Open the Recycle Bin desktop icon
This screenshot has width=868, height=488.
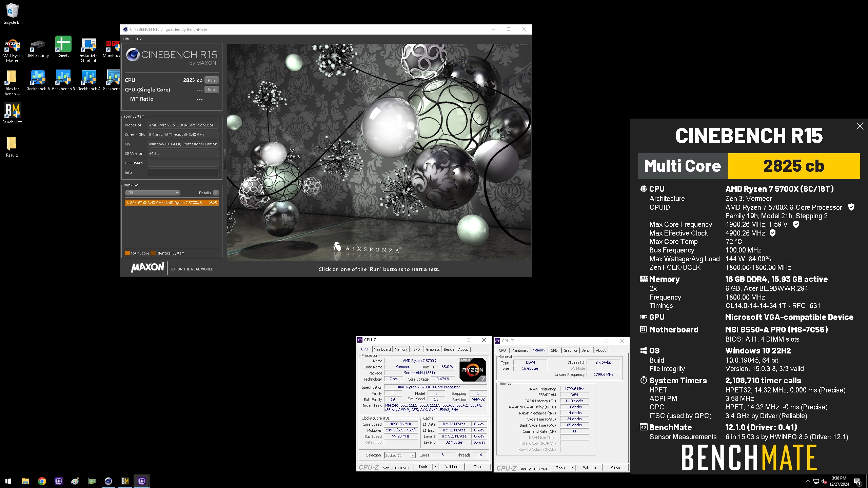pyautogui.click(x=12, y=14)
